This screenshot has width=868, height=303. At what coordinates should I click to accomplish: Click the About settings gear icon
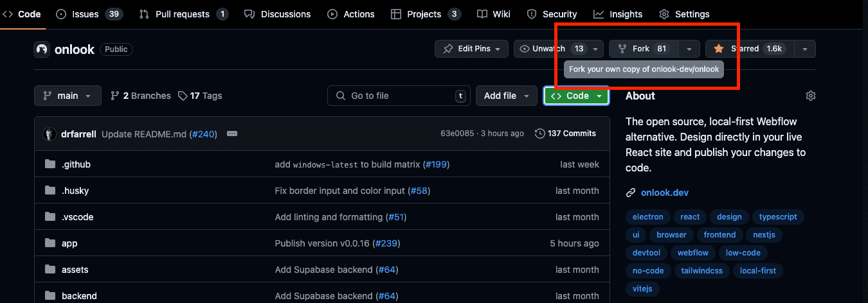[x=810, y=96]
